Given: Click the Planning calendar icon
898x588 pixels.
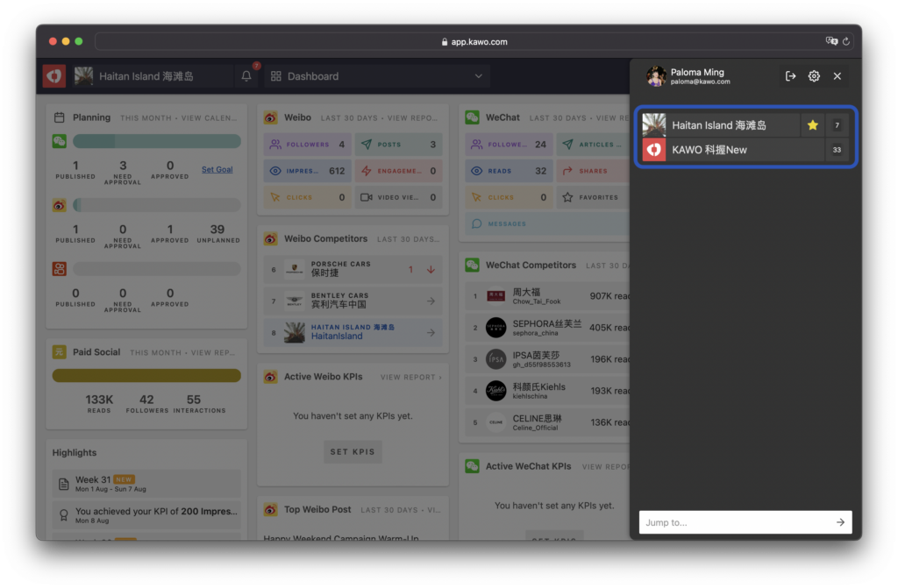Looking at the screenshot, I should point(59,117).
